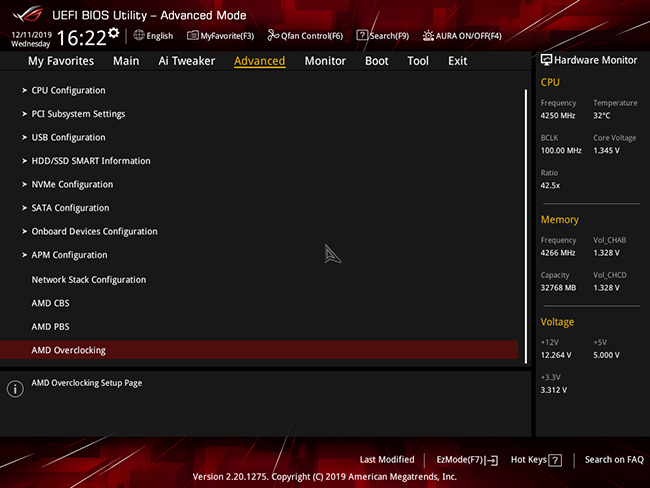Open Onboard Devices Configuration entry
Viewport: 650px width, 488px height.
(x=95, y=231)
